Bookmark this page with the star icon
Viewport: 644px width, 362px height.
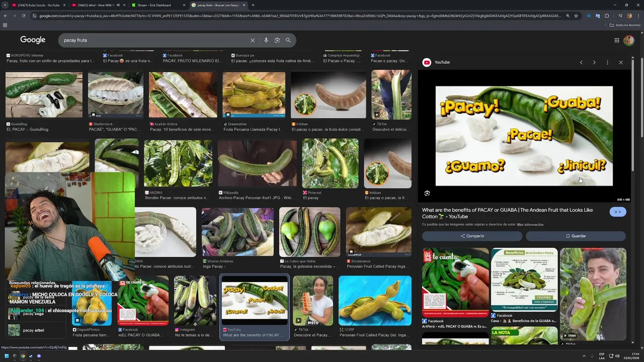point(576,16)
